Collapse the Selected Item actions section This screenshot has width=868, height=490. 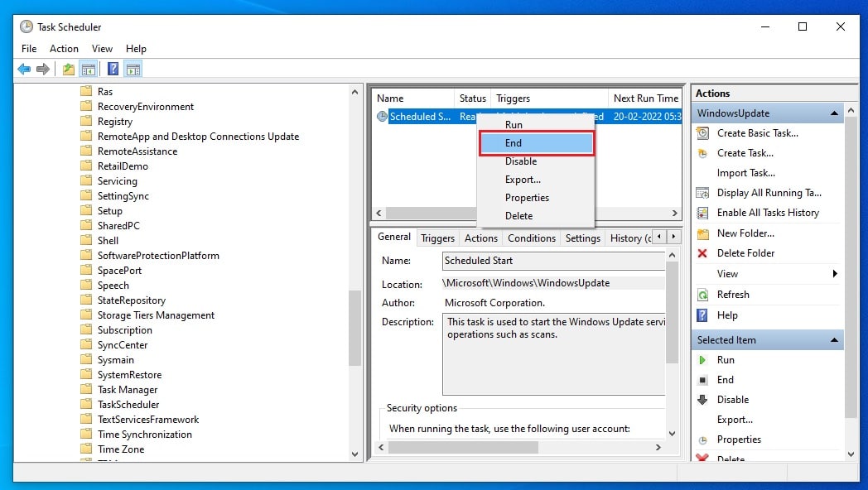click(834, 340)
